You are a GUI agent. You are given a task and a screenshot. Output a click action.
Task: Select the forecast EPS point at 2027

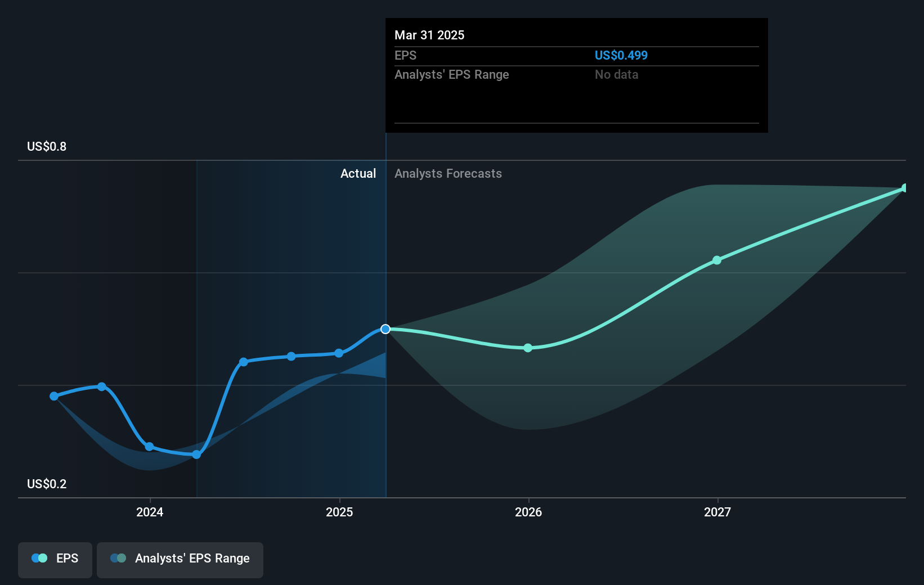(x=717, y=260)
